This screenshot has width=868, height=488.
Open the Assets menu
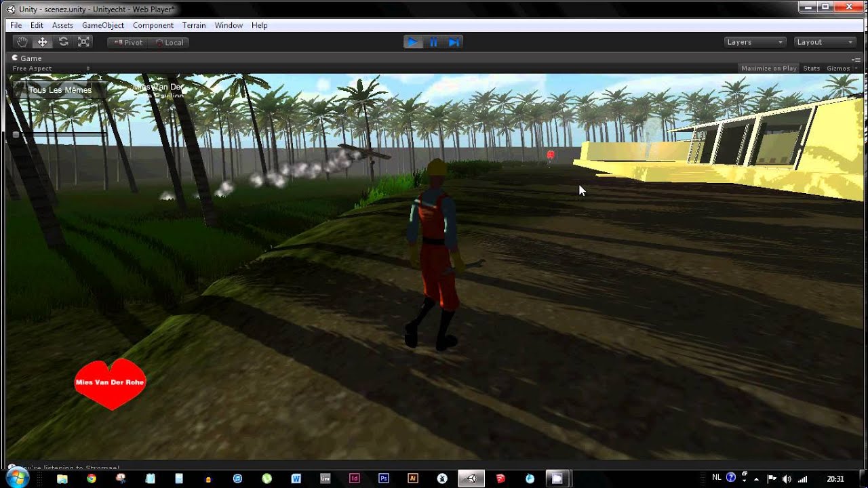pos(62,25)
